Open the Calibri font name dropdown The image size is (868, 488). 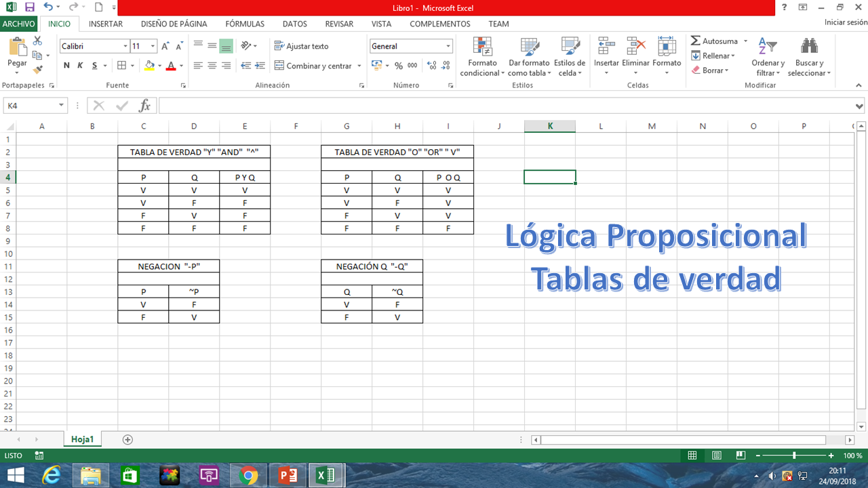125,46
